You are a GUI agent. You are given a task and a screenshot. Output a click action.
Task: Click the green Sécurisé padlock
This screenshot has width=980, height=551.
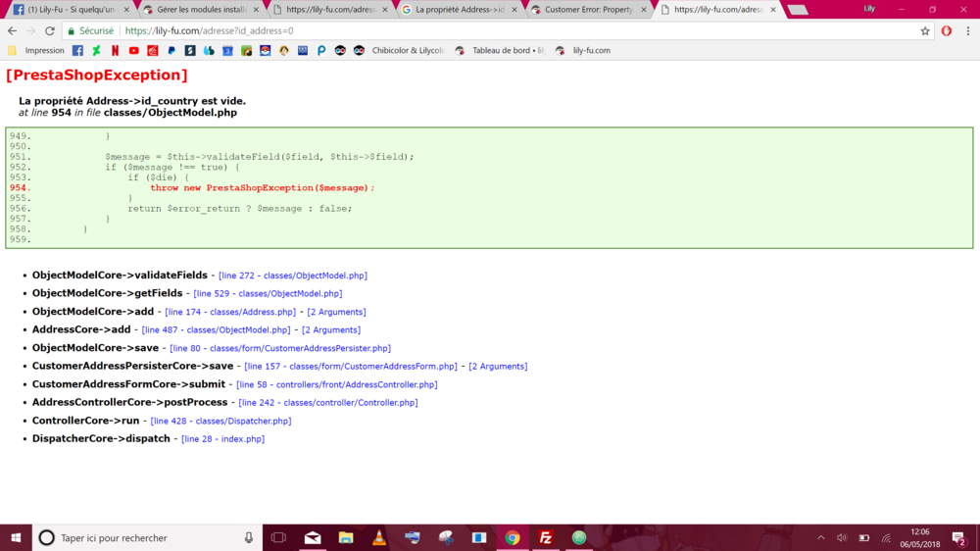point(72,30)
